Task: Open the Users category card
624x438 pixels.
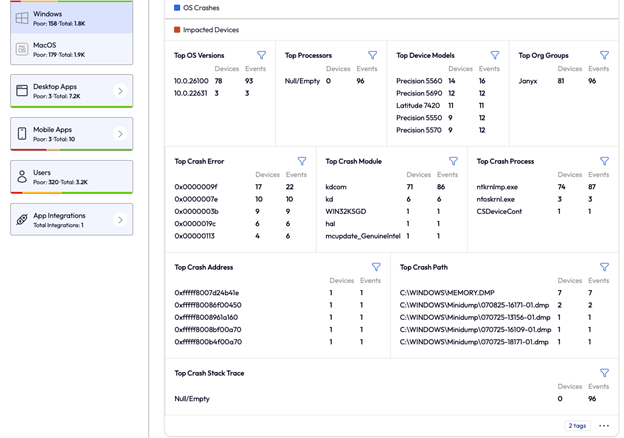Action: (72, 177)
